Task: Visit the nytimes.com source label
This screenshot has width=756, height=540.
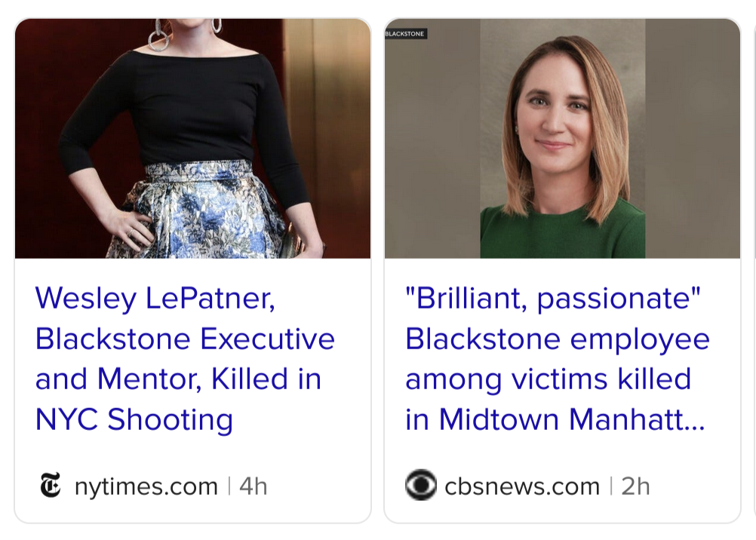Action: point(146,486)
